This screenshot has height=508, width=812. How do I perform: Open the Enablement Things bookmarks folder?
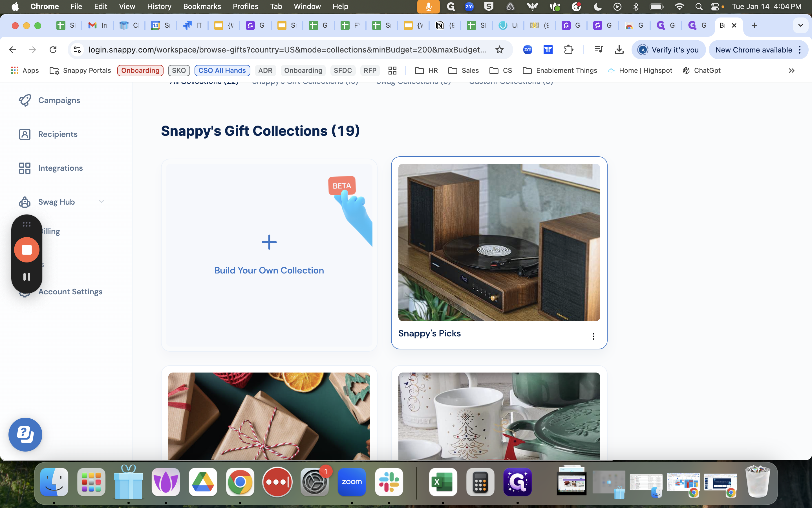tap(560, 71)
